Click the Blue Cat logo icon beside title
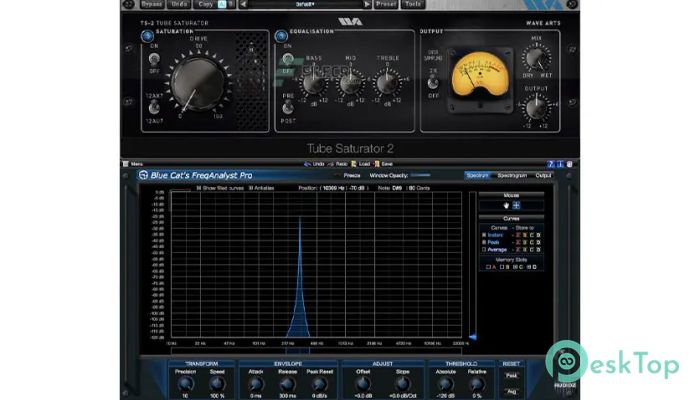This screenshot has width=700, height=400. pyautogui.click(x=143, y=175)
